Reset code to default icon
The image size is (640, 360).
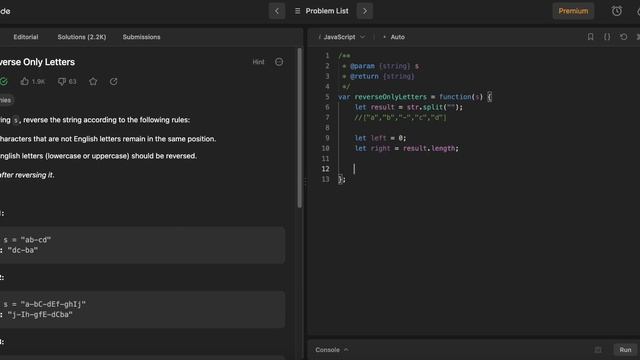pyautogui.click(x=624, y=37)
